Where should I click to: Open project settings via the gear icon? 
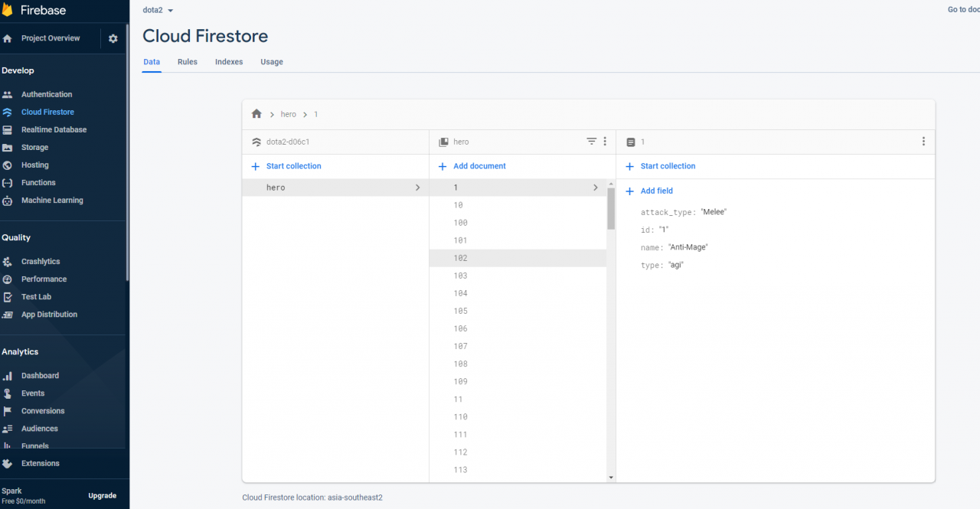(x=113, y=38)
